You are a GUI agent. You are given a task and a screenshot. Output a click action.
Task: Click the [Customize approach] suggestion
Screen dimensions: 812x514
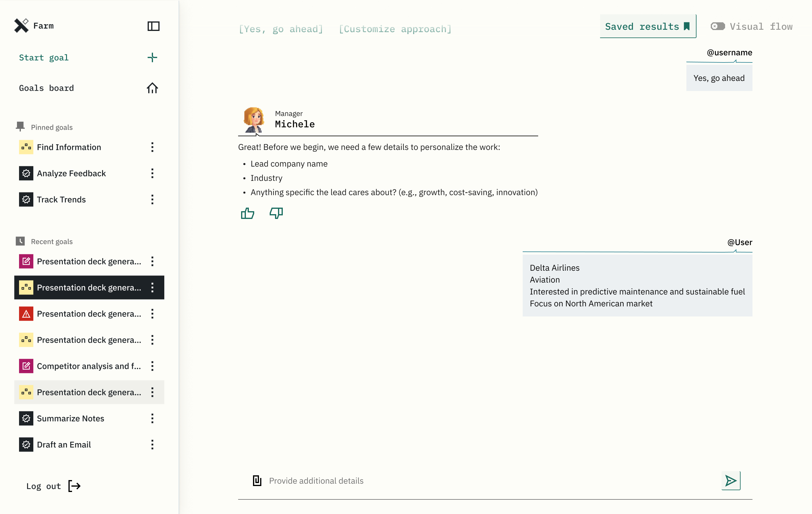(395, 29)
